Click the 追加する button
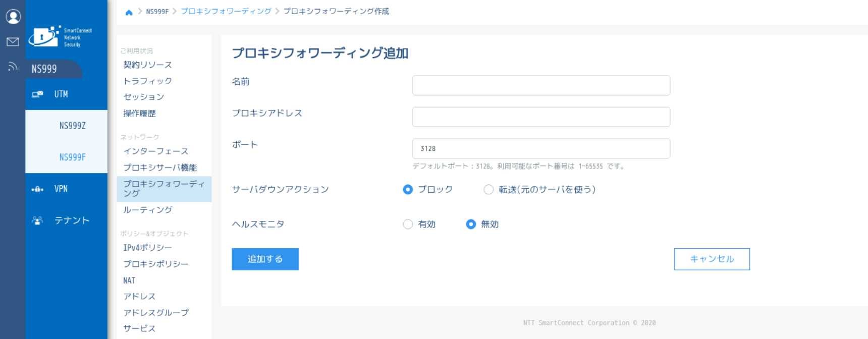868x339 pixels. 265,259
